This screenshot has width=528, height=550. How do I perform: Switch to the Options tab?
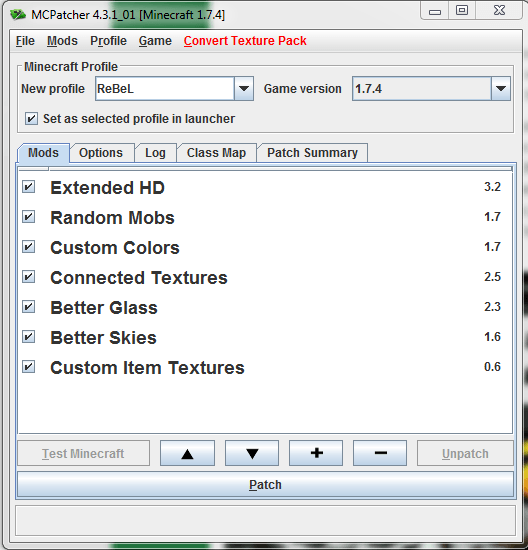(101, 153)
